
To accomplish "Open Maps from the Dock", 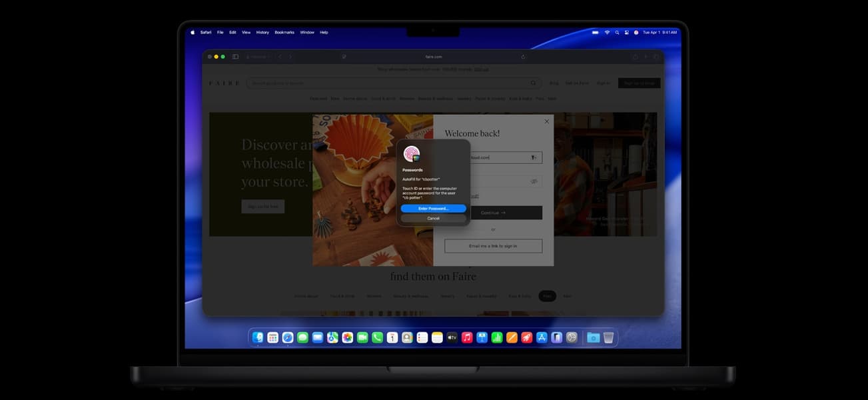I will coord(332,338).
